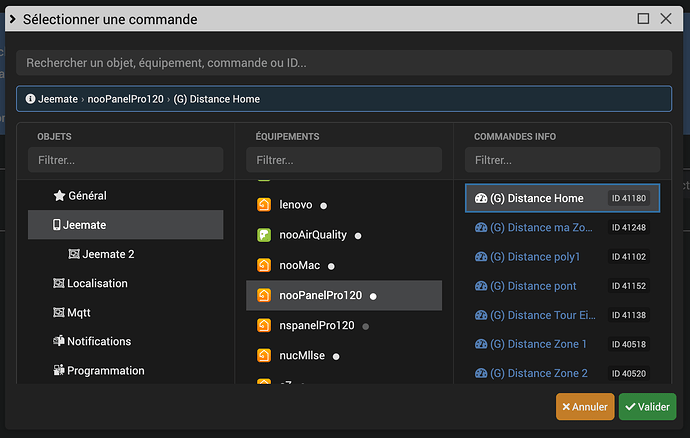
Task: Click the Valider button
Action: point(647,407)
